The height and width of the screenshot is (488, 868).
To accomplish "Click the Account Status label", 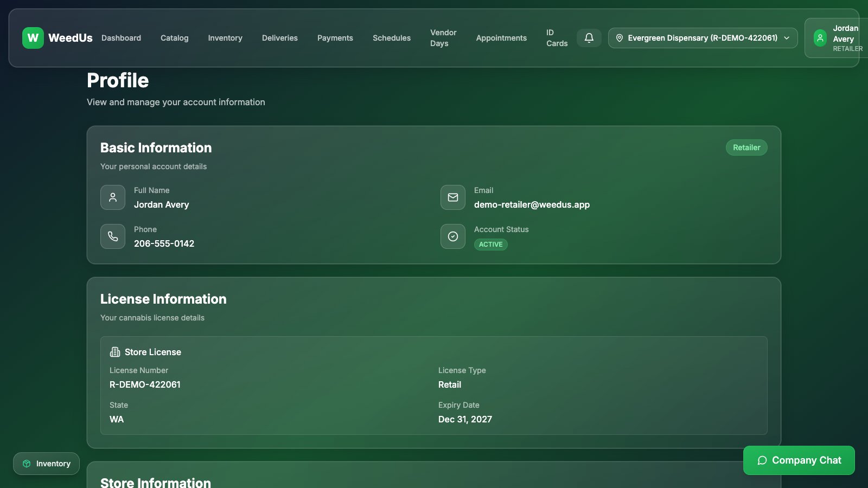I will coord(501,229).
